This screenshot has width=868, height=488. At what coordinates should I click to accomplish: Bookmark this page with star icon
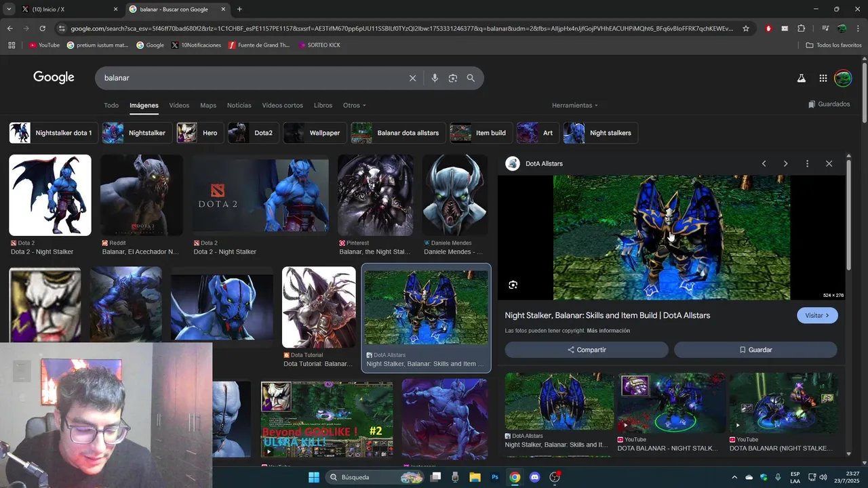746,28
